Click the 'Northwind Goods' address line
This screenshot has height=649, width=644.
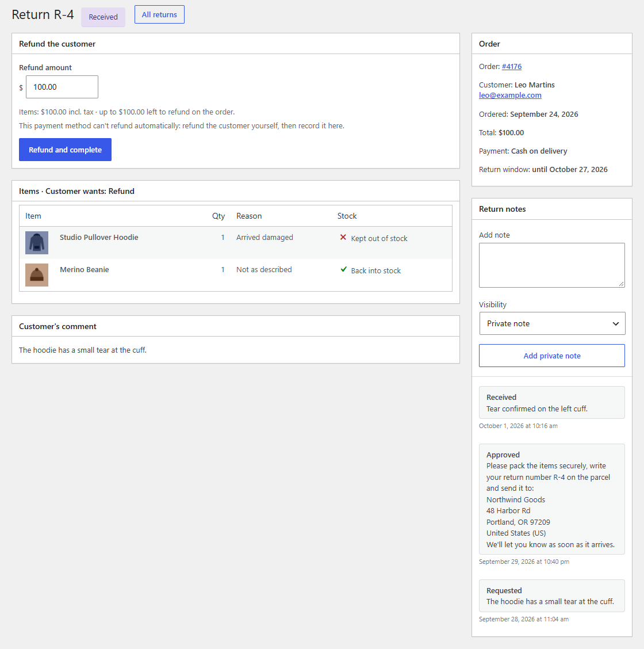click(516, 499)
